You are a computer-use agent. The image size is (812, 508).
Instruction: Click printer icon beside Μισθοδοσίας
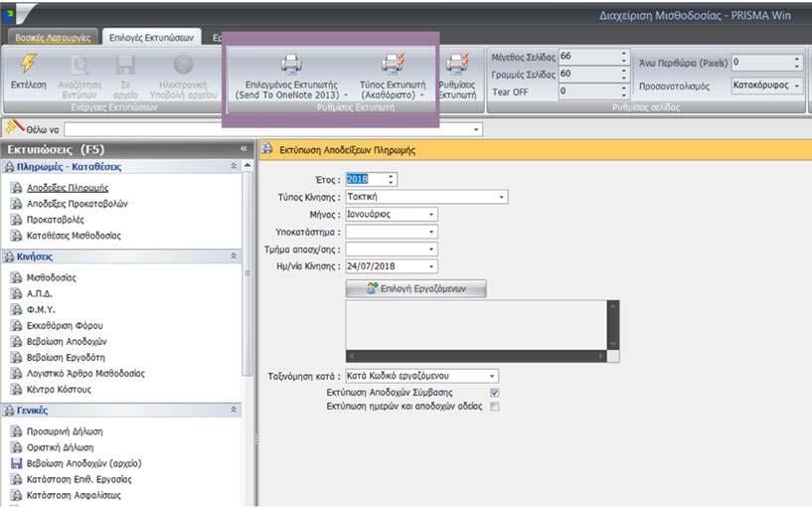[17, 277]
